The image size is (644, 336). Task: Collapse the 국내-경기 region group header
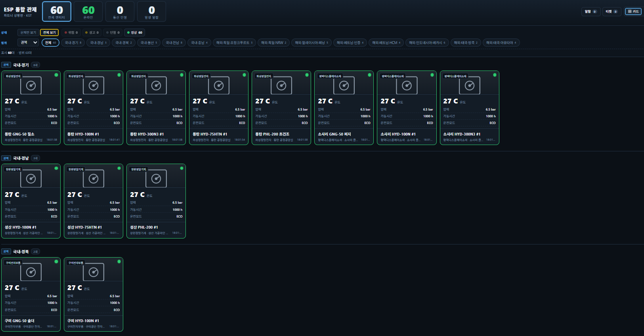(x=21, y=65)
